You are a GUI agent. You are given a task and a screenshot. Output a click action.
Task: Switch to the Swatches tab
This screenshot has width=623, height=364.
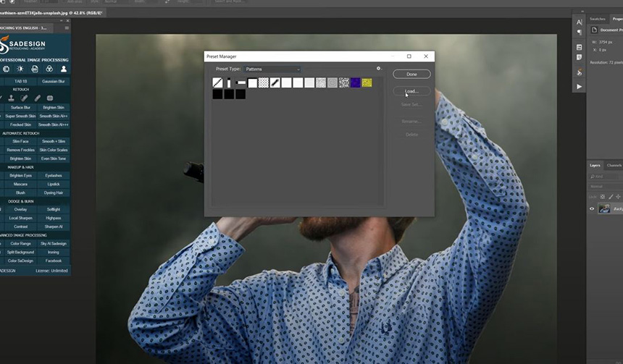[x=597, y=19]
